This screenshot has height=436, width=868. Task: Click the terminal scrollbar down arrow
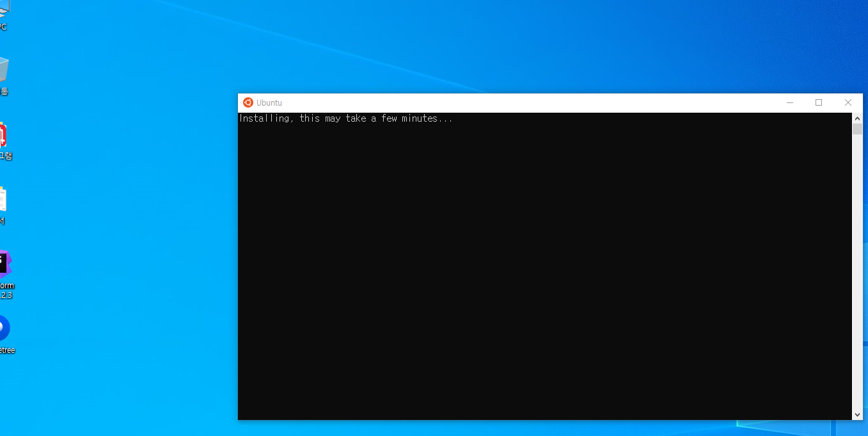point(858,415)
